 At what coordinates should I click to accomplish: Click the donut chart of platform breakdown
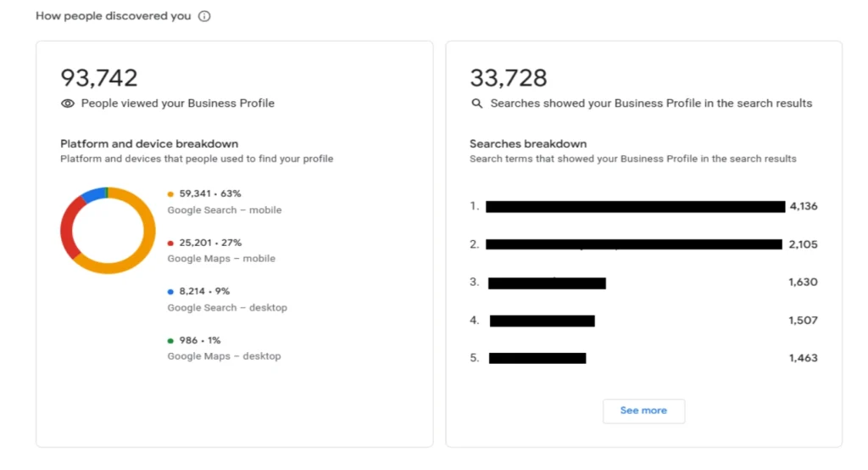point(108,230)
